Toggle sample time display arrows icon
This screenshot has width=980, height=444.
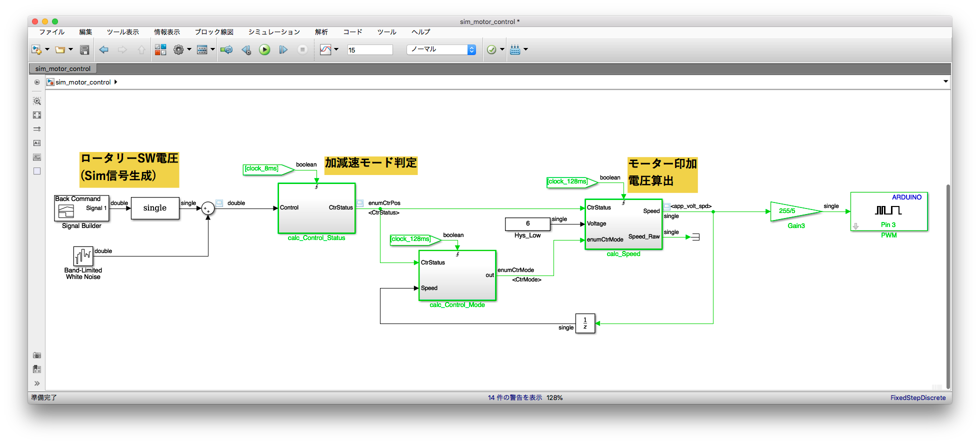click(x=37, y=129)
